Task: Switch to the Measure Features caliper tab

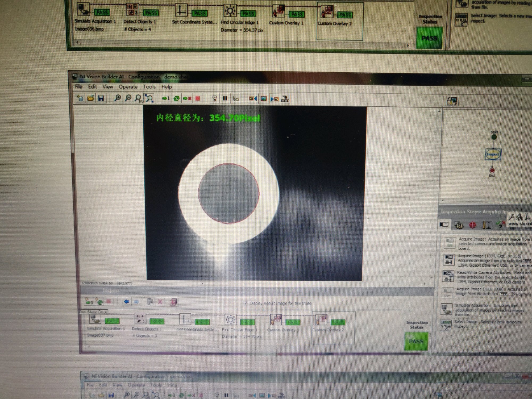Action: click(x=487, y=225)
